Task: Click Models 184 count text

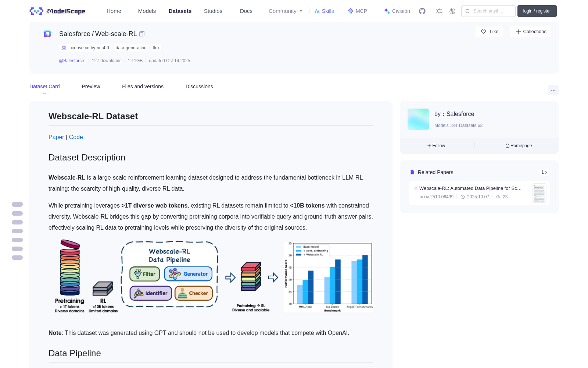Action: (x=446, y=125)
